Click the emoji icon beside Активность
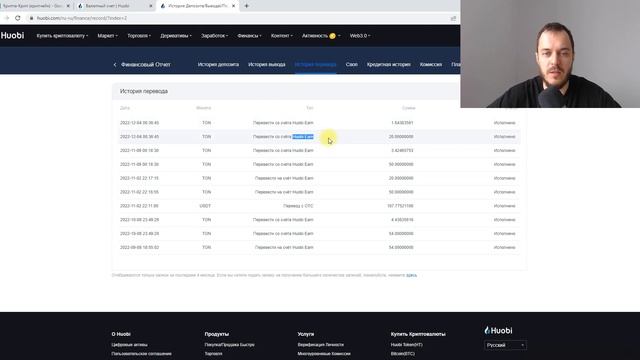This screenshot has height=360, width=640. pyautogui.click(x=332, y=36)
